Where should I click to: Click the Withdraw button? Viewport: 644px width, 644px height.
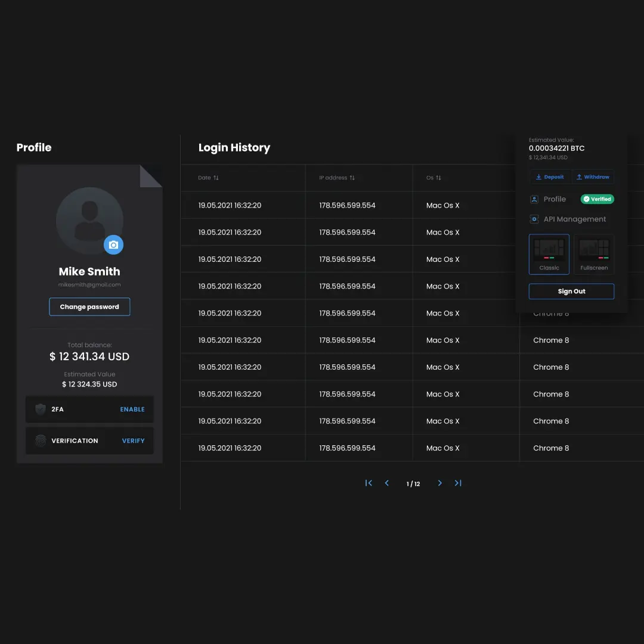pyautogui.click(x=593, y=177)
